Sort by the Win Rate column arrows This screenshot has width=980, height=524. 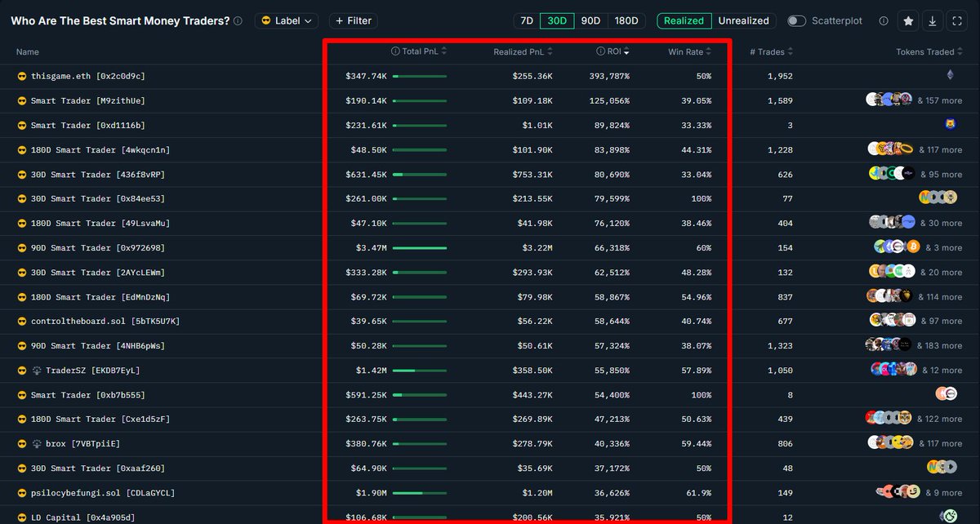tap(707, 51)
